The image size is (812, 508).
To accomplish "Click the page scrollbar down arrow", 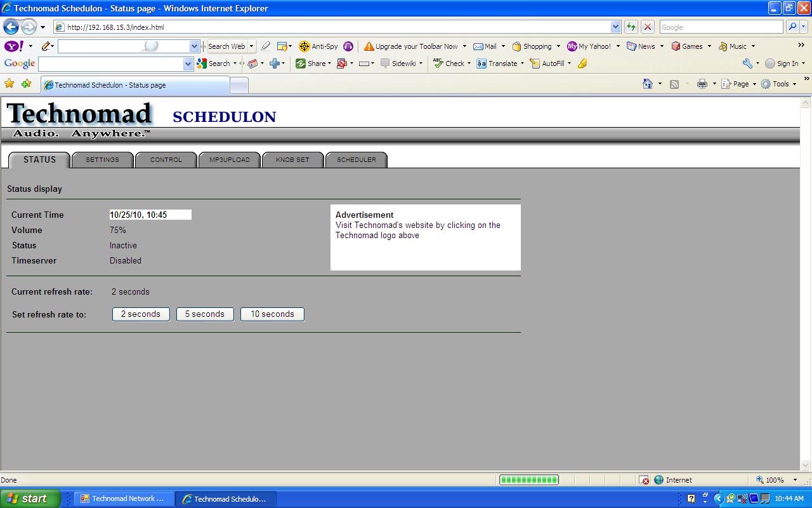I will coord(806,465).
